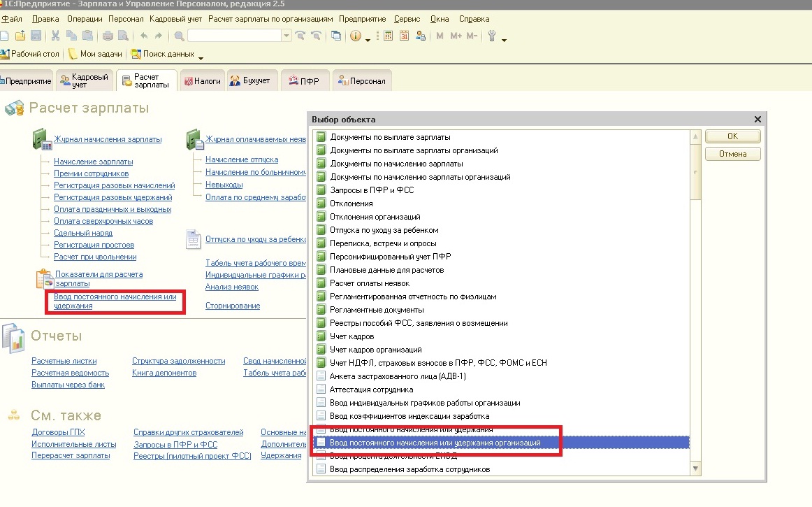
Task: Click the wrench settings toolbar icon
Action: tap(492, 36)
